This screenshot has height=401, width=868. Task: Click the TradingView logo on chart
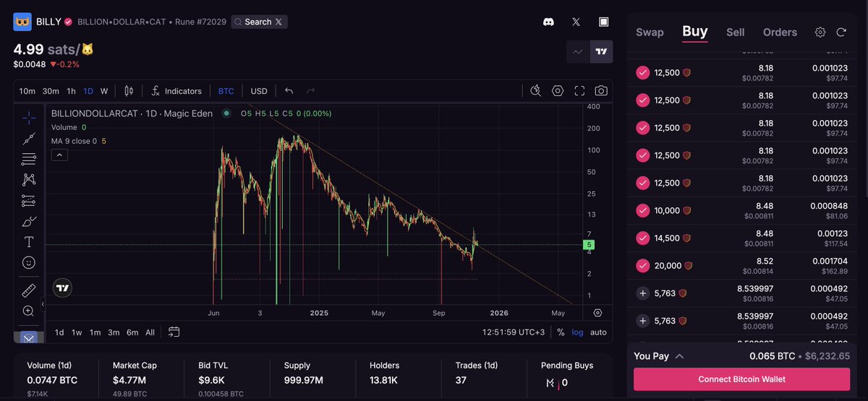click(63, 288)
